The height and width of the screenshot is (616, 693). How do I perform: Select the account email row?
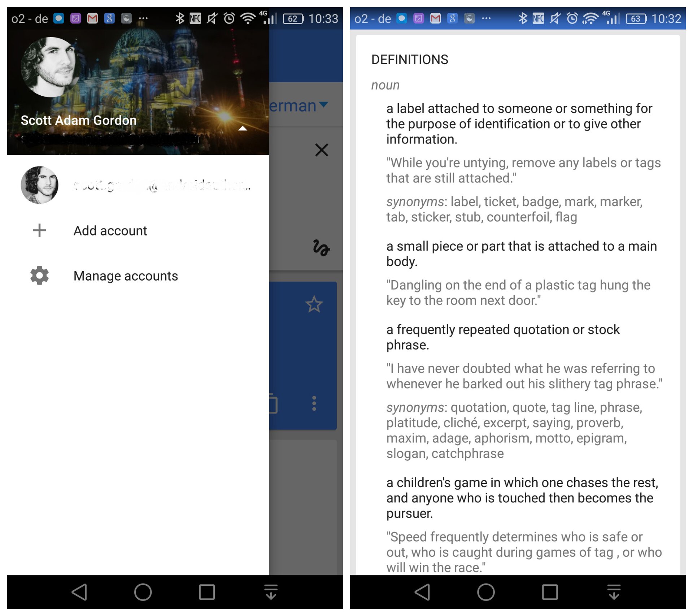pos(161,185)
